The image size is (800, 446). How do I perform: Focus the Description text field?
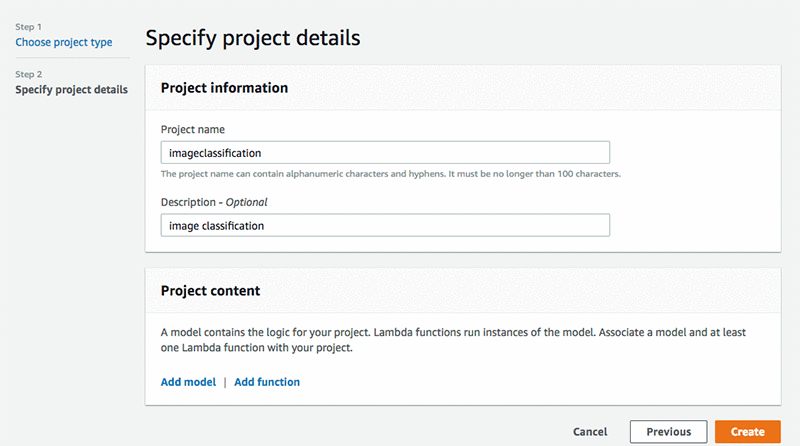click(385, 225)
